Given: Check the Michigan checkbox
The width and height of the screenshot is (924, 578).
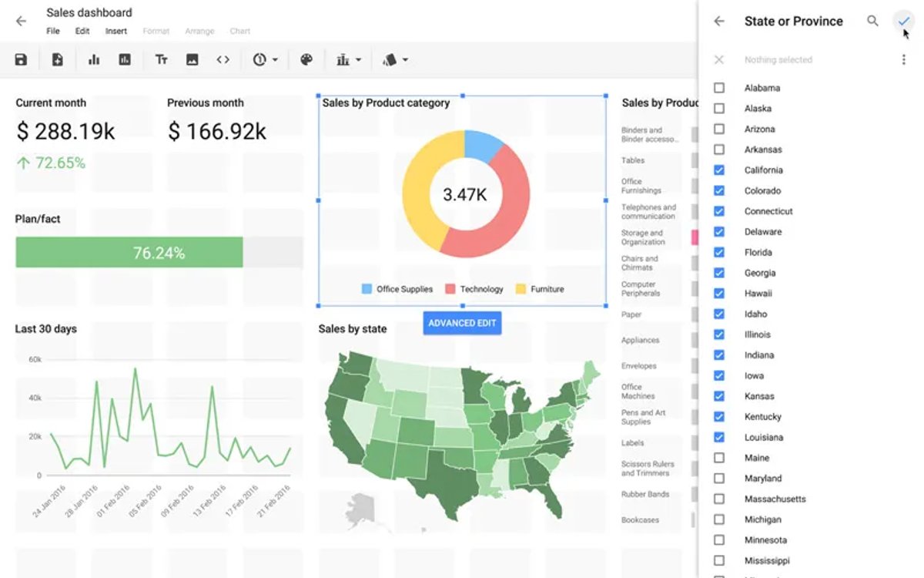Looking at the screenshot, I should click(x=719, y=519).
